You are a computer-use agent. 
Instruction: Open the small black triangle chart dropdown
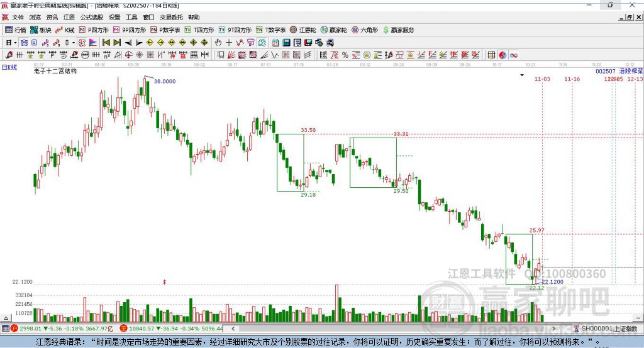point(522,75)
